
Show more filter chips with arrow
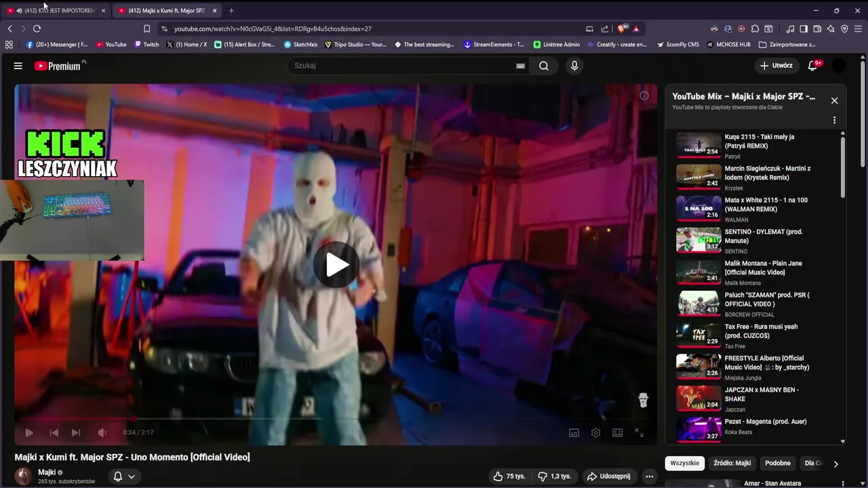[835, 464]
